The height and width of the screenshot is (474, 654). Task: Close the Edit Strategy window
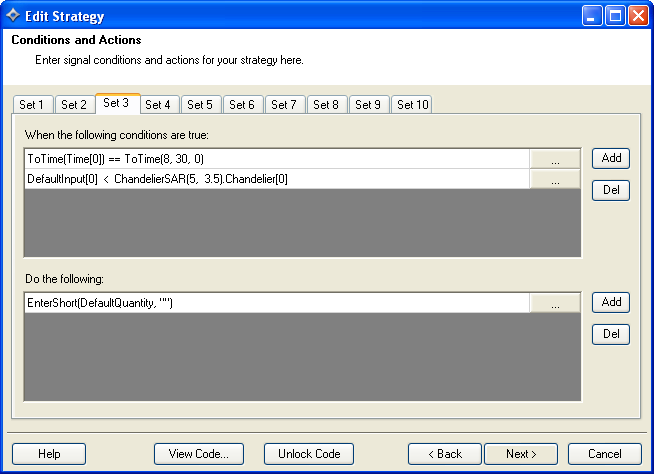pos(639,16)
